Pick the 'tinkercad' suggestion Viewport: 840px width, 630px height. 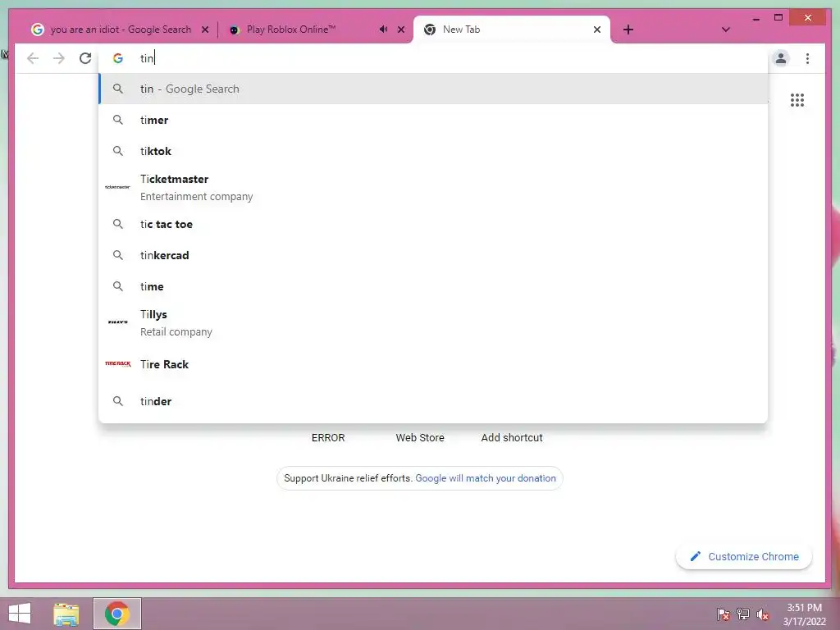pyautogui.click(x=433, y=256)
